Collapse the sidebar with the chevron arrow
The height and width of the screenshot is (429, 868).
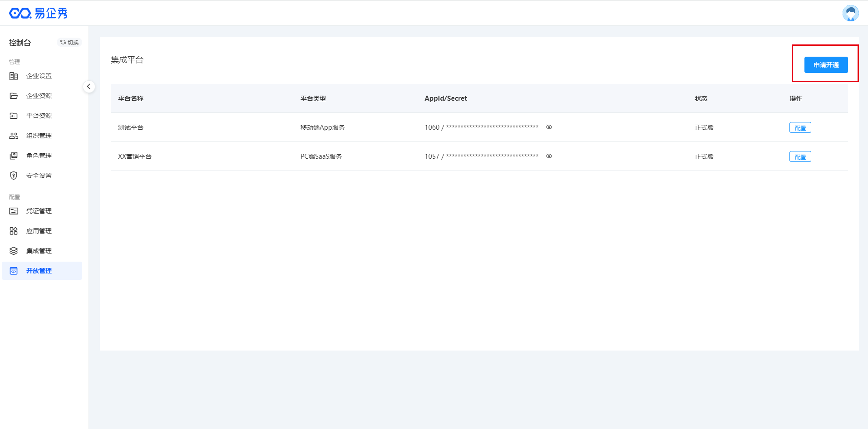pos(89,86)
